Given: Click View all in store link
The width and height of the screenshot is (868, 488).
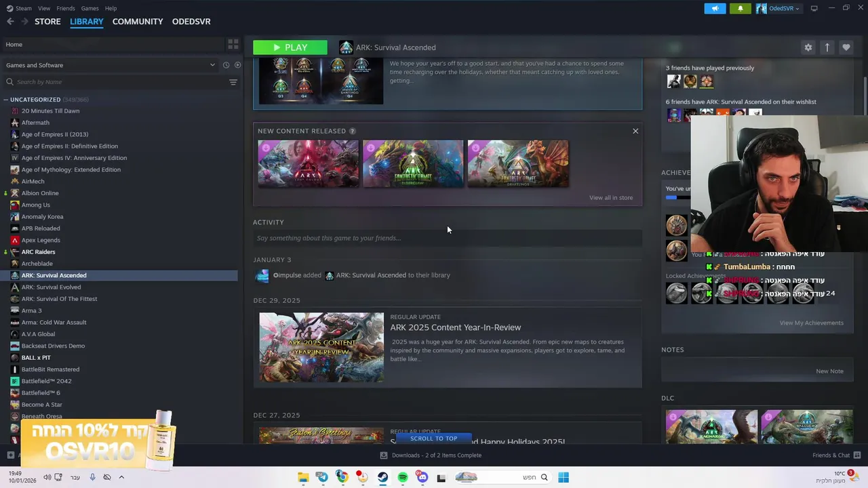Looking at the screenshot, I should pyautogui.click(x=611, y=198).
